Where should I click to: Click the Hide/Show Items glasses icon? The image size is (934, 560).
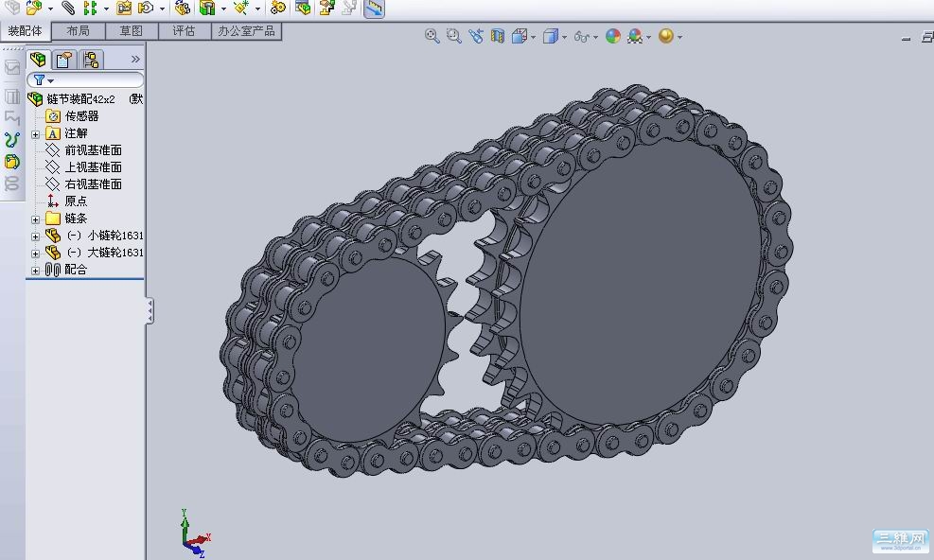click(581, 37)
